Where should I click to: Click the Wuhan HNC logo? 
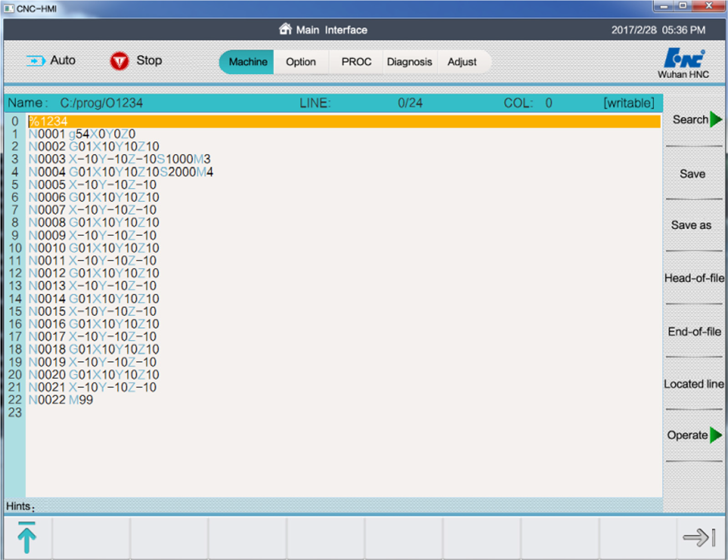[683, 63]
